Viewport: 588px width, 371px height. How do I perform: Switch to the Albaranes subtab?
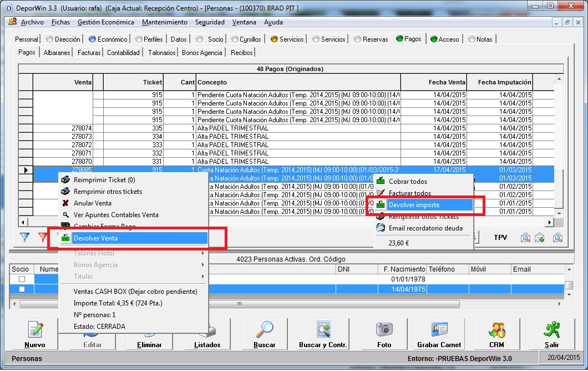coord(57,53)
